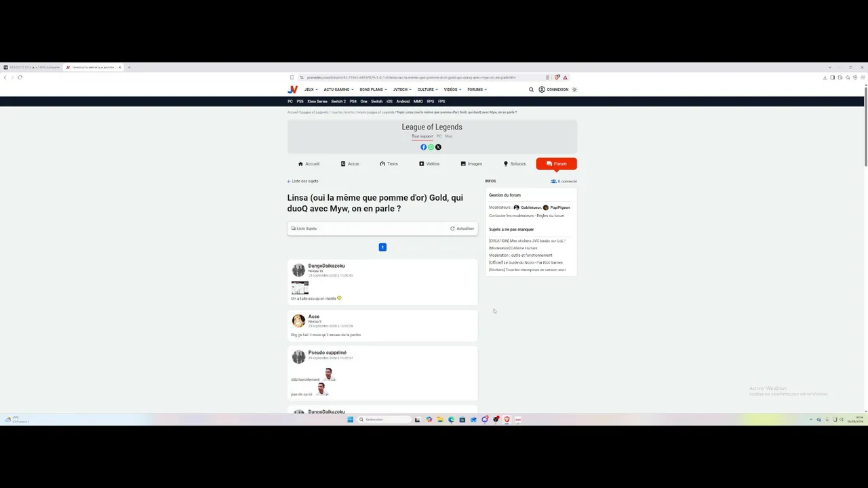Click the Brave browser taskbar icon

tap(507, 420)
